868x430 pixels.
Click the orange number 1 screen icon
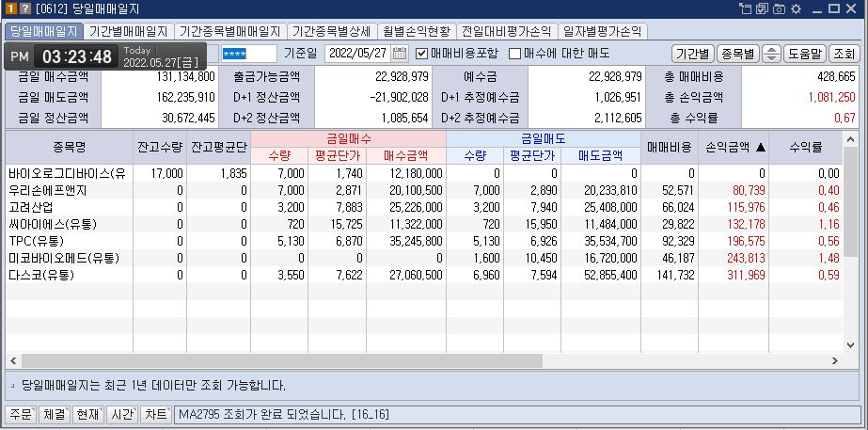9,8
